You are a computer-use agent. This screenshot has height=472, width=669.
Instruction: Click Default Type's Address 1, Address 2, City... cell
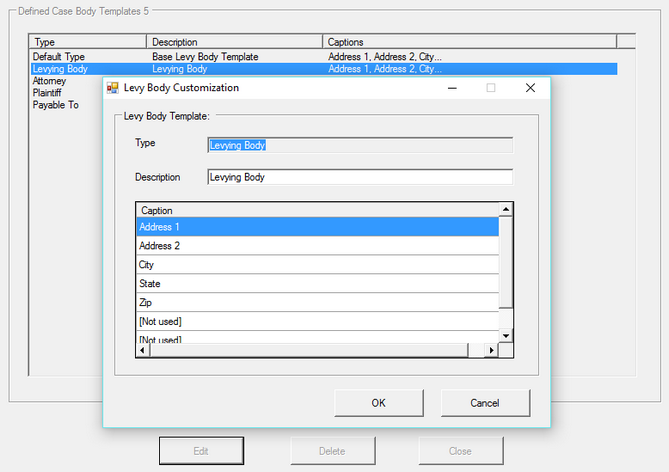point(385,57)
